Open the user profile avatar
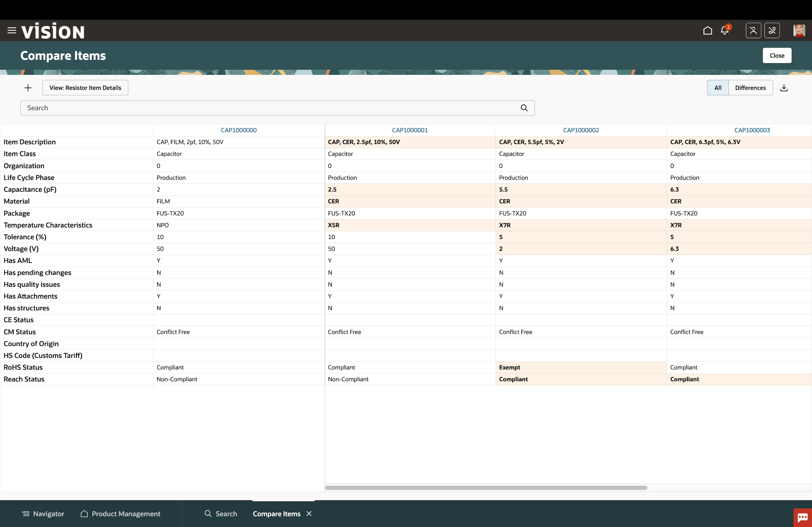Image resolution: width=812 pixels, height=527 pixels. click(x=799, y=31)
